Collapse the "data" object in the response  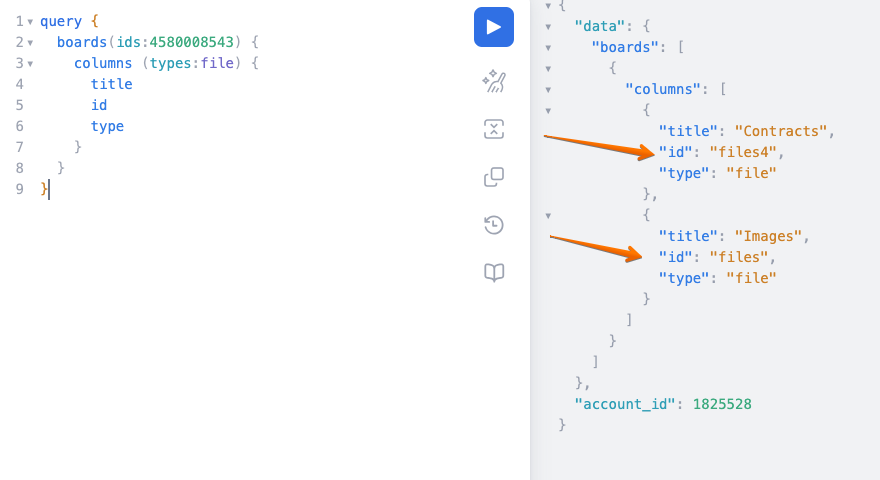tap(548, 26)
